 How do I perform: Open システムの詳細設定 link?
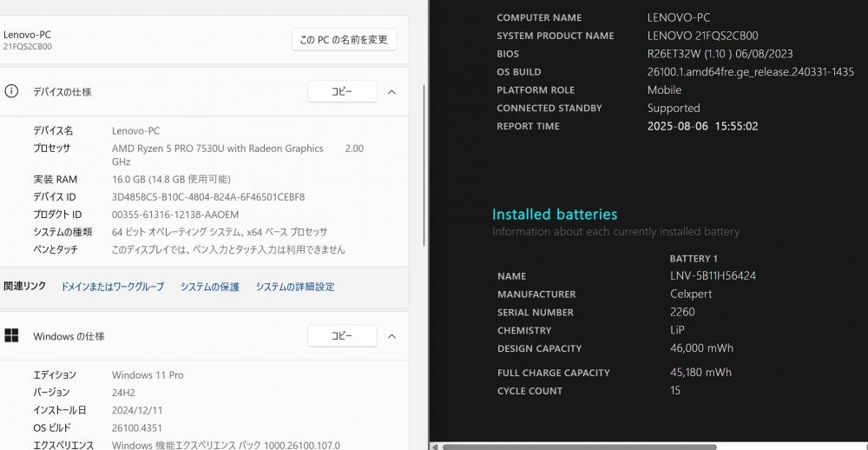pyautogui.click(x=295, y=287)
